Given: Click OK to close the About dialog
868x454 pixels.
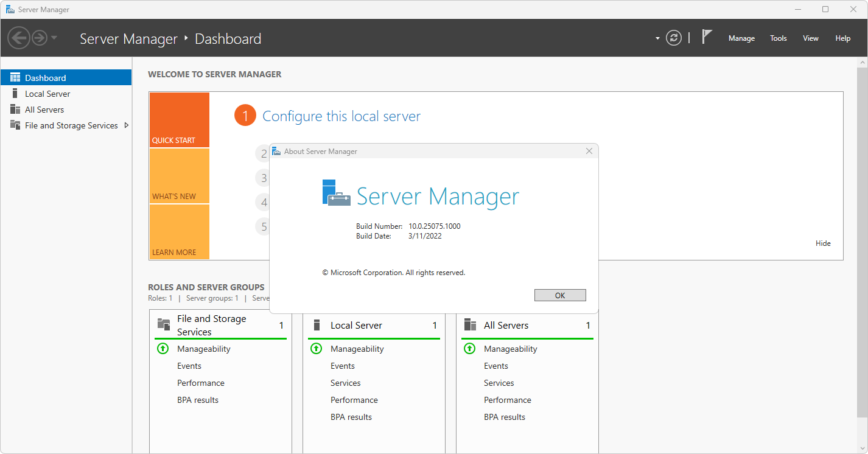Looking at the screenshot, I should [559, 295].
